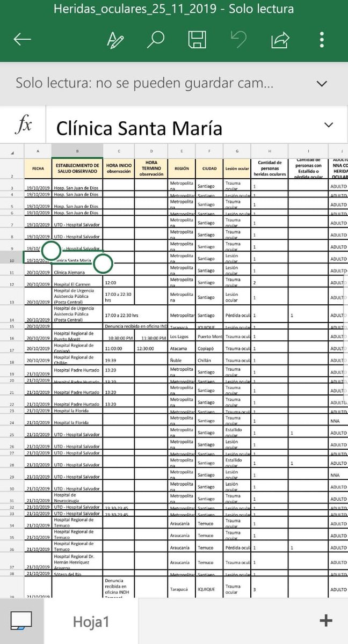Select column A header

click(38, 152)
